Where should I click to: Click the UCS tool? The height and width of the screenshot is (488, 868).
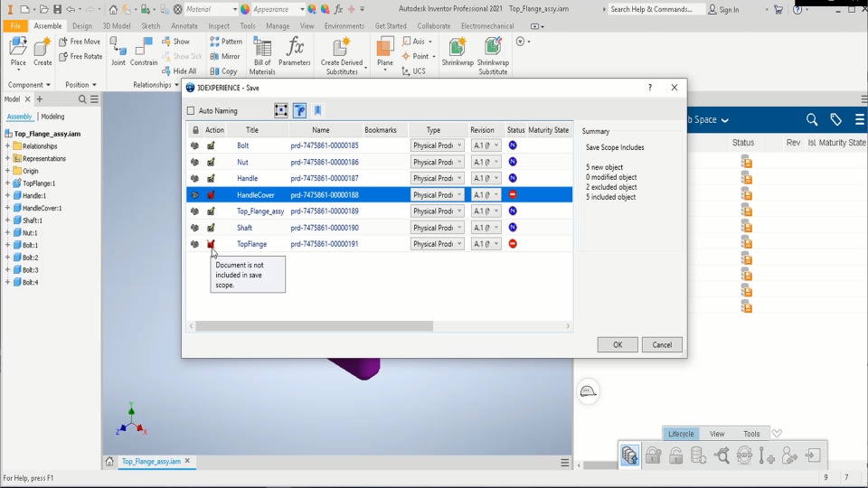tap(413, 71)
